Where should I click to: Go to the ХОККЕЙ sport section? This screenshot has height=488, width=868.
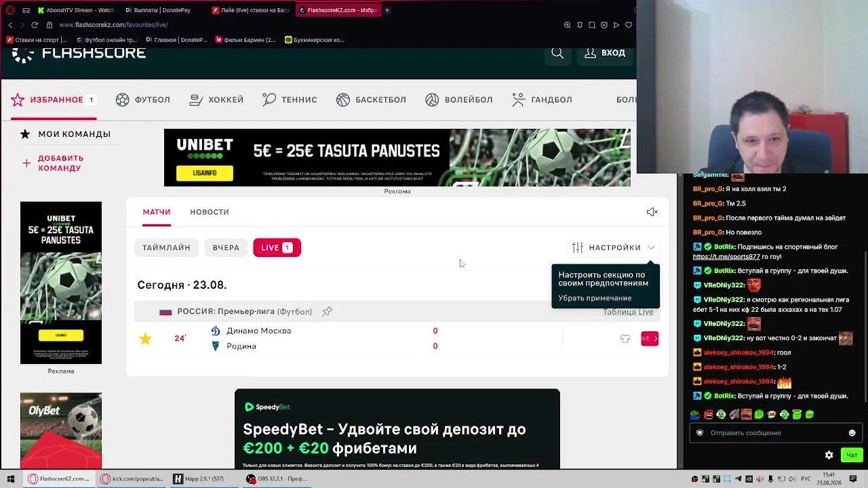click(216, 100)
